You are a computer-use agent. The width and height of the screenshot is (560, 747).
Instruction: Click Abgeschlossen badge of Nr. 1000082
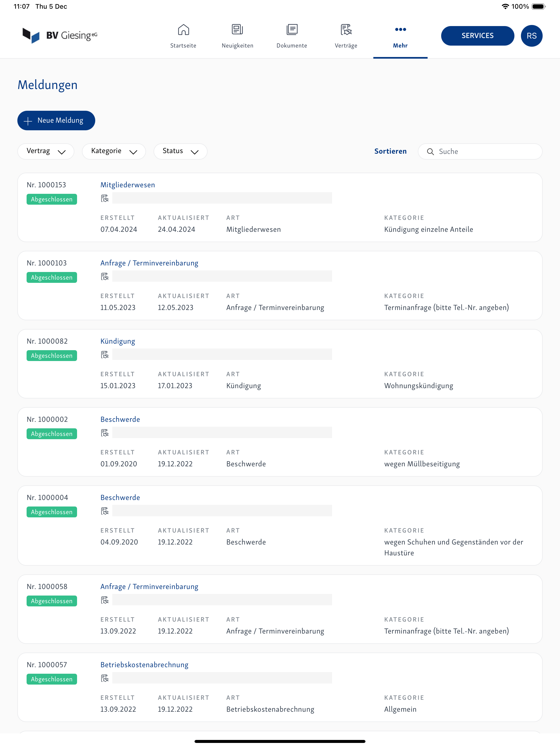click(x=52, y=356)
